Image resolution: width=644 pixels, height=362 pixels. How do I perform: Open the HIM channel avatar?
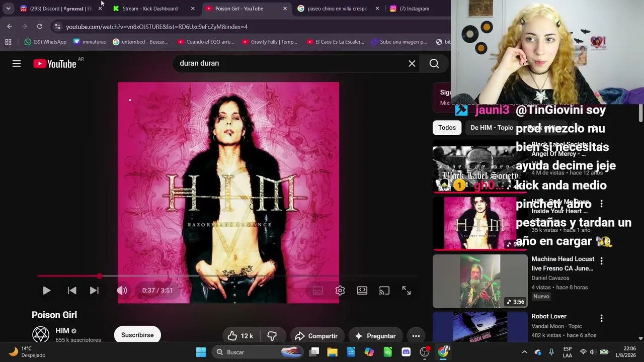(41, 335)
